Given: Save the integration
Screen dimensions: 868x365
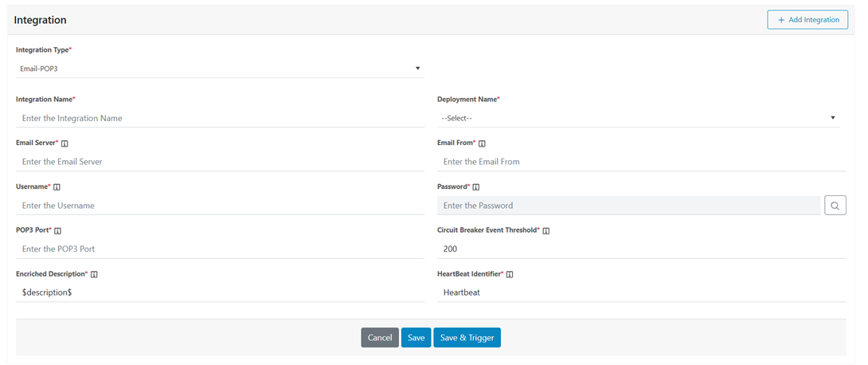Looking at the screenshot, I should tap(416, 338).
